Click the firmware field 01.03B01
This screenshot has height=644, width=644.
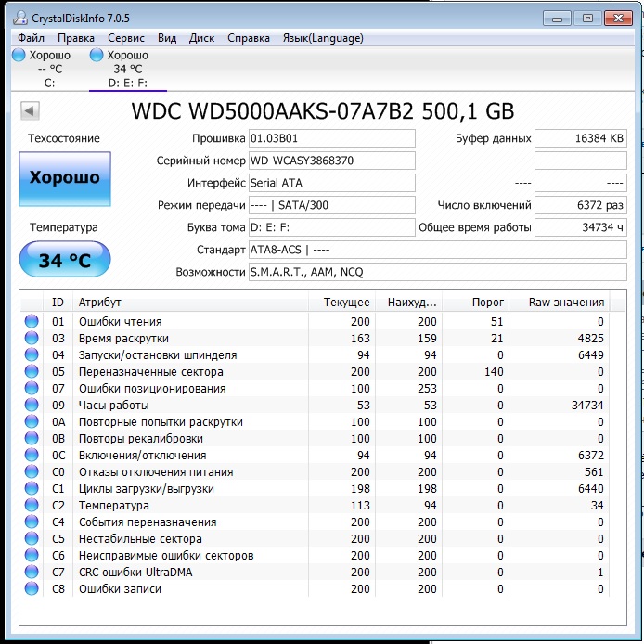[332, 138]
